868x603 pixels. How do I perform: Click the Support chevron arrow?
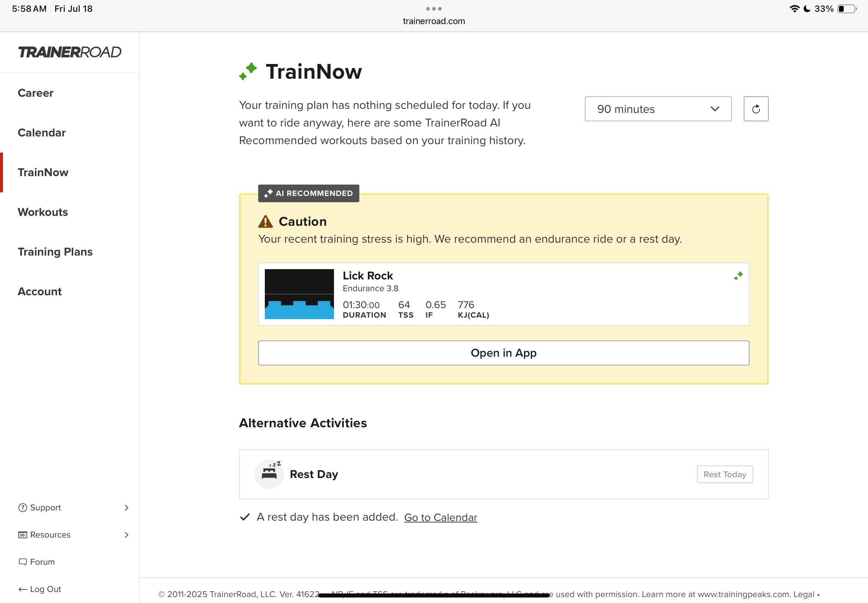pos(127,507)
